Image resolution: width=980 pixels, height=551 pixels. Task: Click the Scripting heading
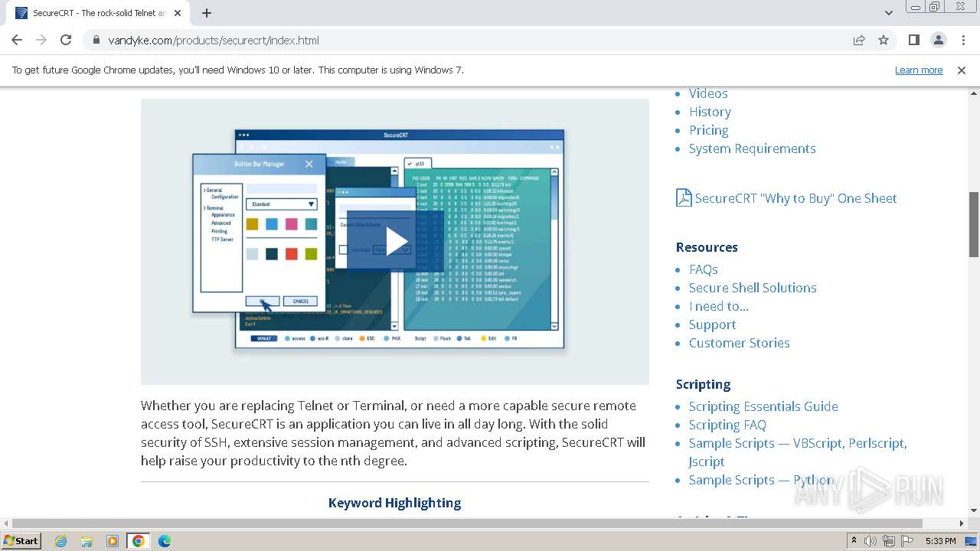(x=703, y=384)
